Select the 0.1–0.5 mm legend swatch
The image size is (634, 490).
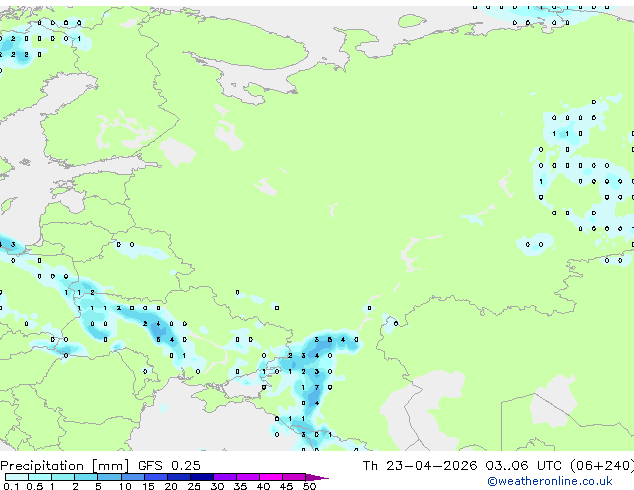[17, 477]
